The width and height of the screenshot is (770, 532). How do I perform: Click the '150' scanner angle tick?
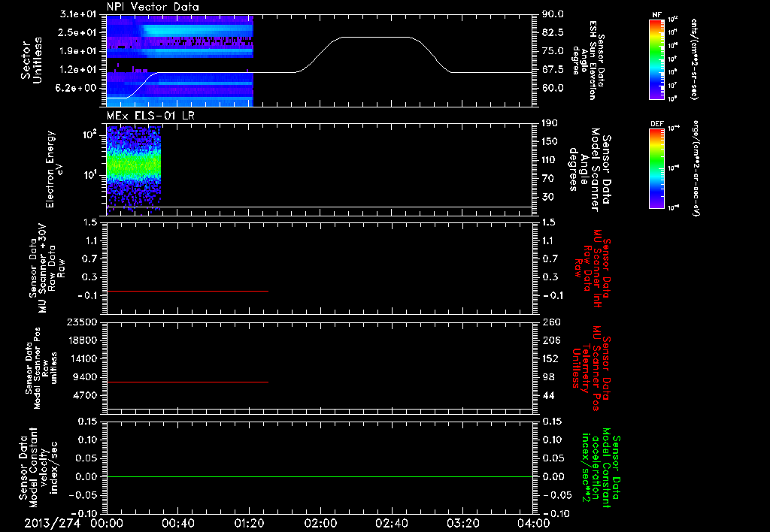point(550,142)
